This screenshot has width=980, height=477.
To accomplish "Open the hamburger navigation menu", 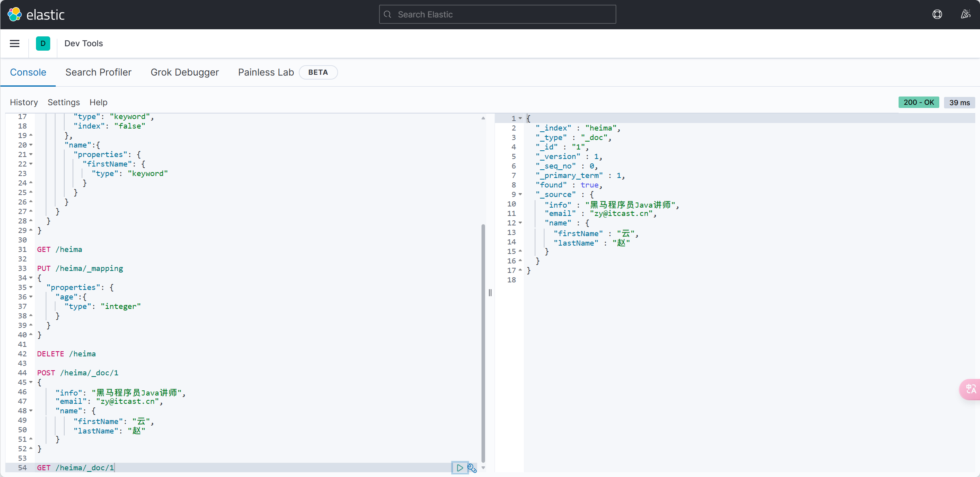I will (x=15, y=44).
